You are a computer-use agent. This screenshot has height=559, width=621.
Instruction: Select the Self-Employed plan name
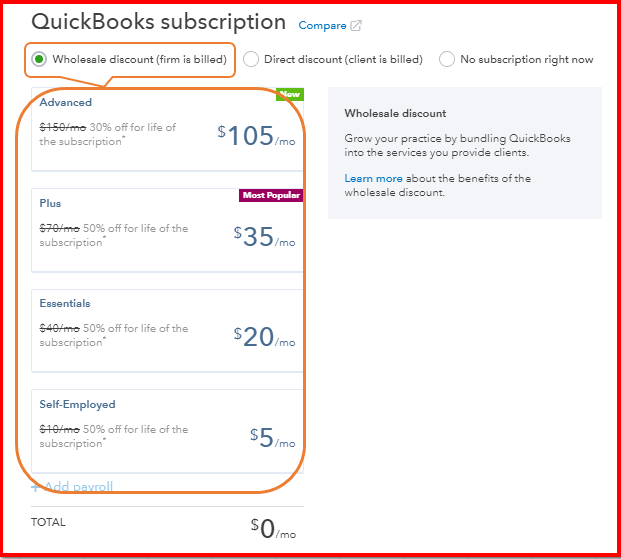[x=77, y=404]
